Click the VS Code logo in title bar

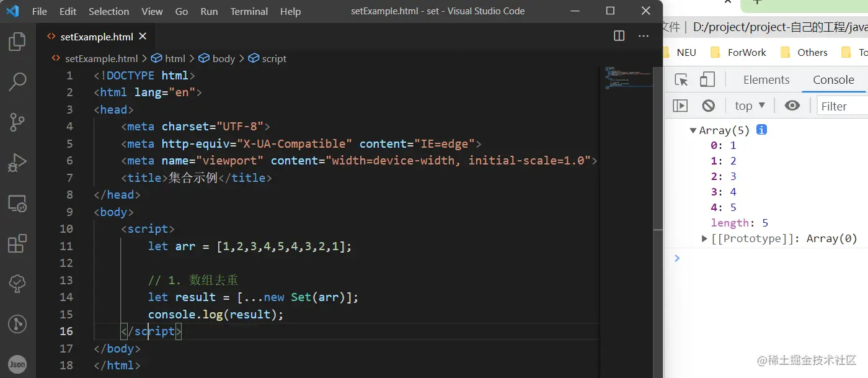click(12, 11)
